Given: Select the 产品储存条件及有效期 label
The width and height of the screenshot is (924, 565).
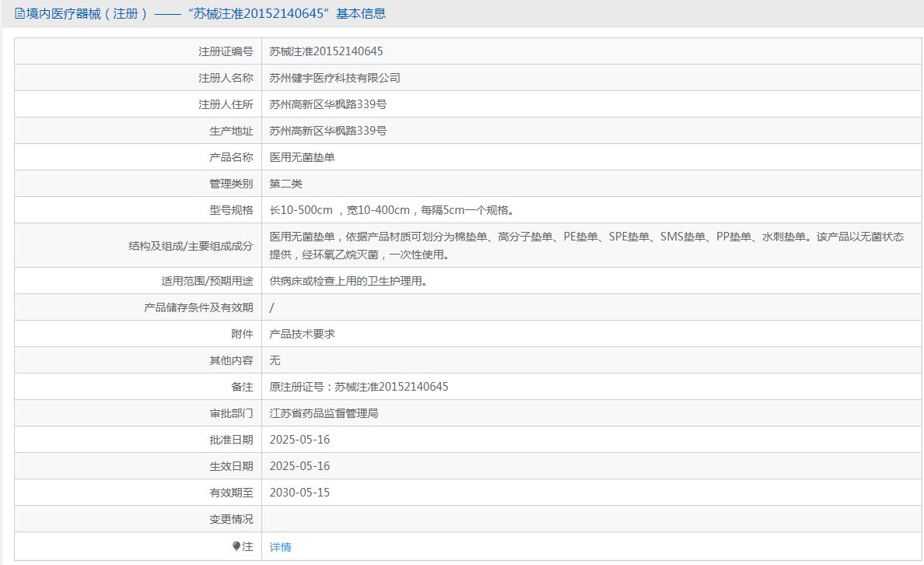Looking at the screenshot, I should click(x=198, y=308).
